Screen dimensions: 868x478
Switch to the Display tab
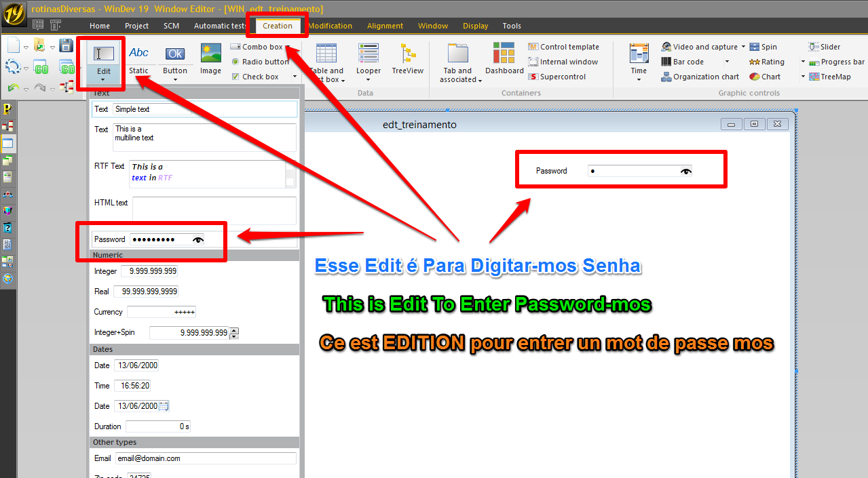point(476,26)
